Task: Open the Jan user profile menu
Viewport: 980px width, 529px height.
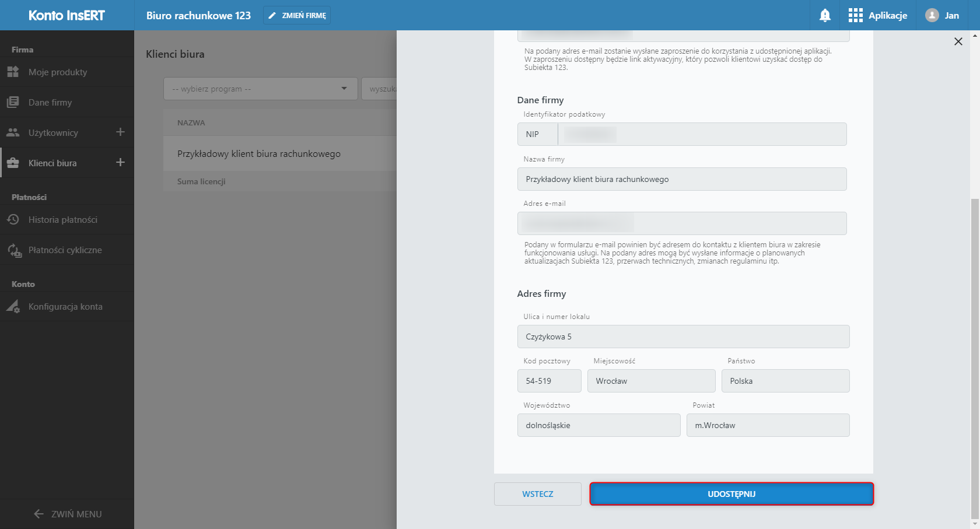Action: click(x=942, y=16)
